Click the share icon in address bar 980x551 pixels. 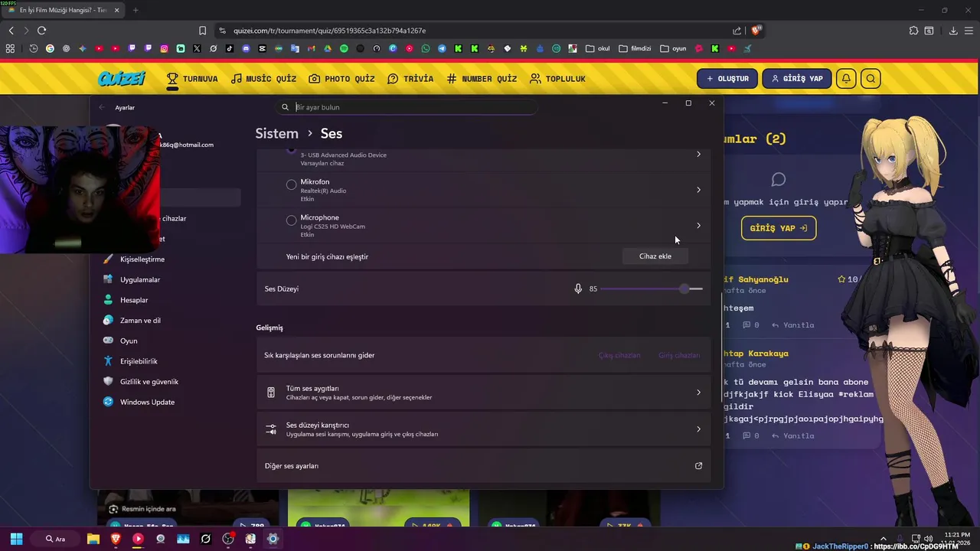coord(737,31)
